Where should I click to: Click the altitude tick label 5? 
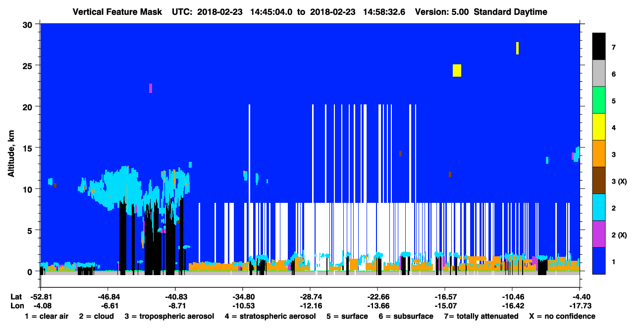pyautogui.click(x=31, y=230)
